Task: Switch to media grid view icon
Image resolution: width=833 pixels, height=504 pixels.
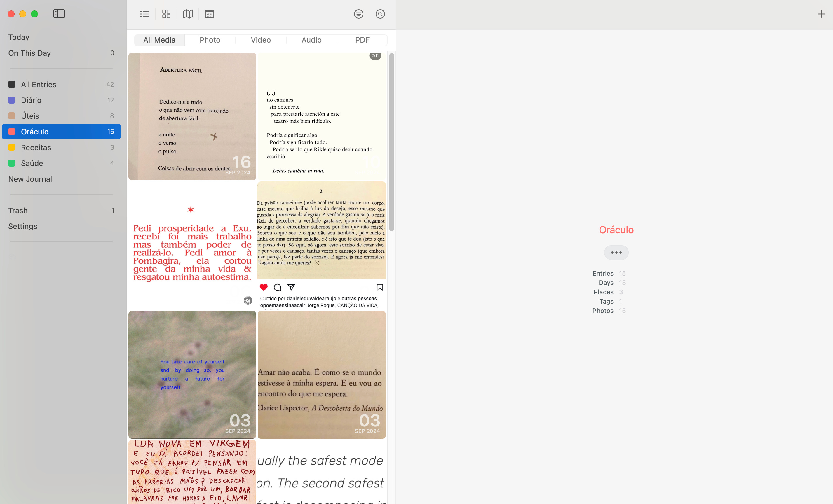Action: (166, 14)
